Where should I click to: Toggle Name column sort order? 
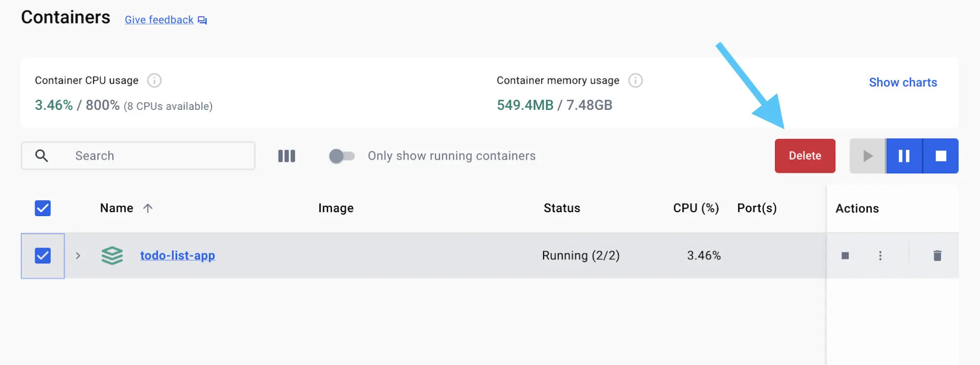(148, 208)
